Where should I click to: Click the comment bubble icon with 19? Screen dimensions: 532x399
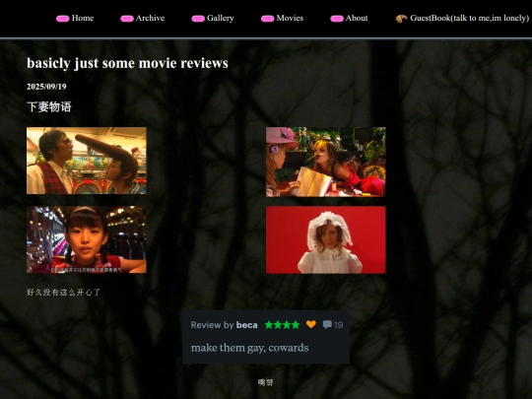click(x=327, y=325)
